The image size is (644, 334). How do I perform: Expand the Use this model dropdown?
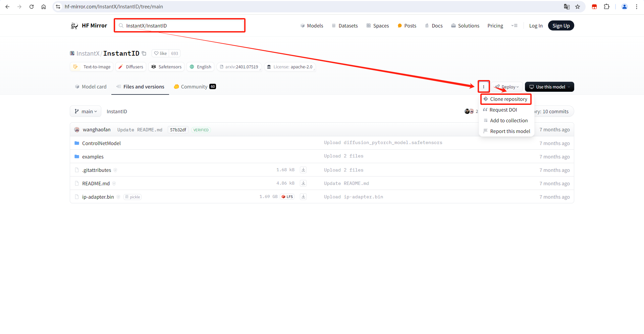[x=549, y=87]
